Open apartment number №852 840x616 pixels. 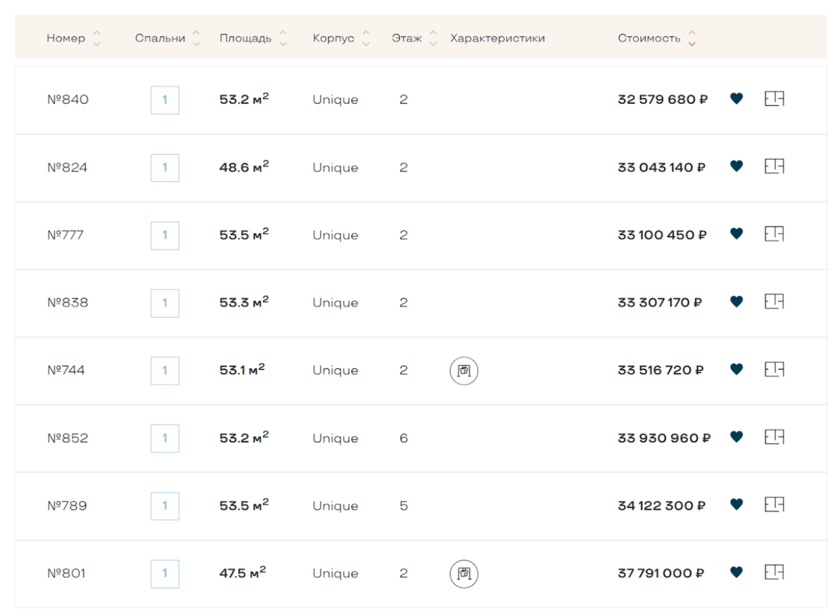click(67, 438)
